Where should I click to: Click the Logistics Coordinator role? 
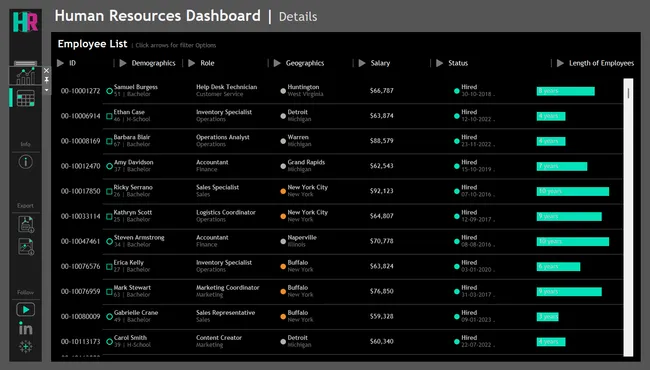(226, 212)
